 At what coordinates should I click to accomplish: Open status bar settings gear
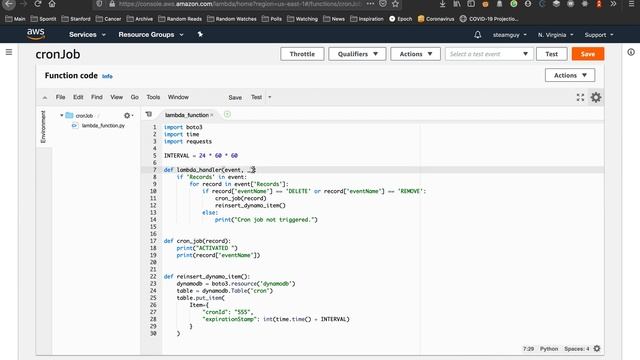pyautogui.click(x=597, y=349)
